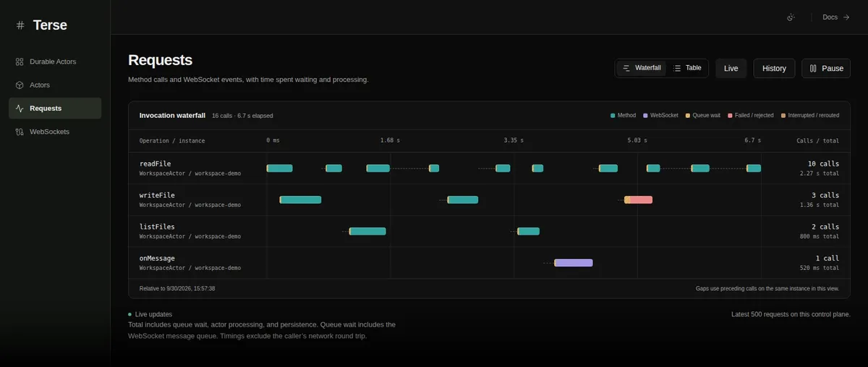Viewport: 868px width, 367px height.
Task: Click the Waterfall bars icon
Action: pyautogui.click(x=626, y=68)
